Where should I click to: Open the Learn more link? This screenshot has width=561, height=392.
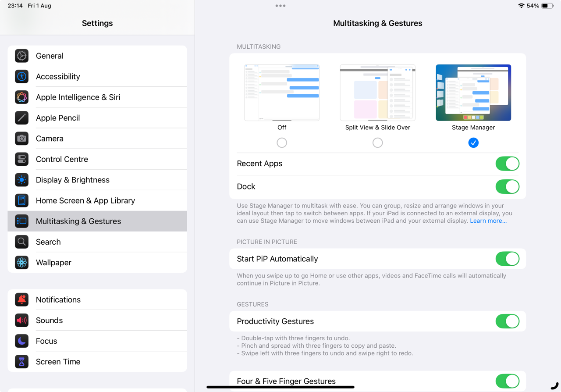(x=488, y=221)
